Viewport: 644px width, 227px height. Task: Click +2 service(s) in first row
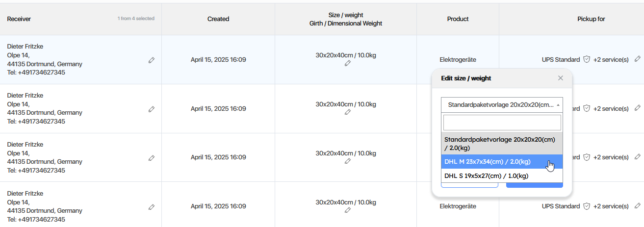point(611,60)
